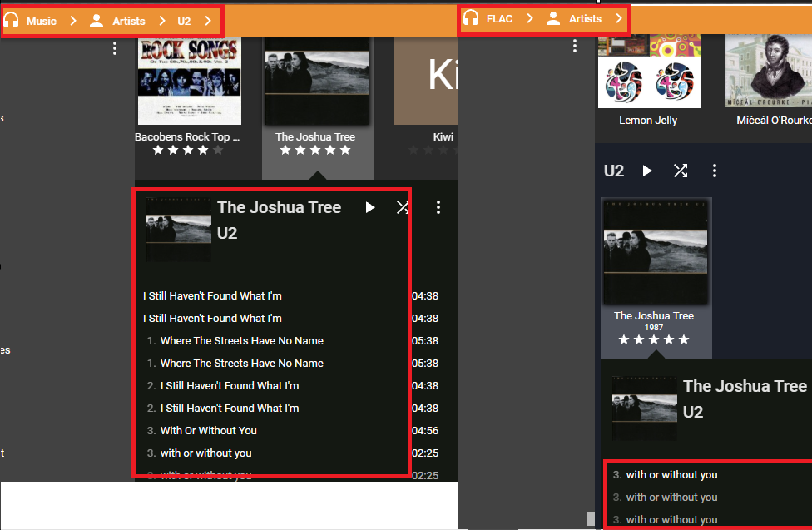This screenshot has width=812, height=530.
Task: Open the more options menu beside U2 shuffle
Action: point(714,171)
